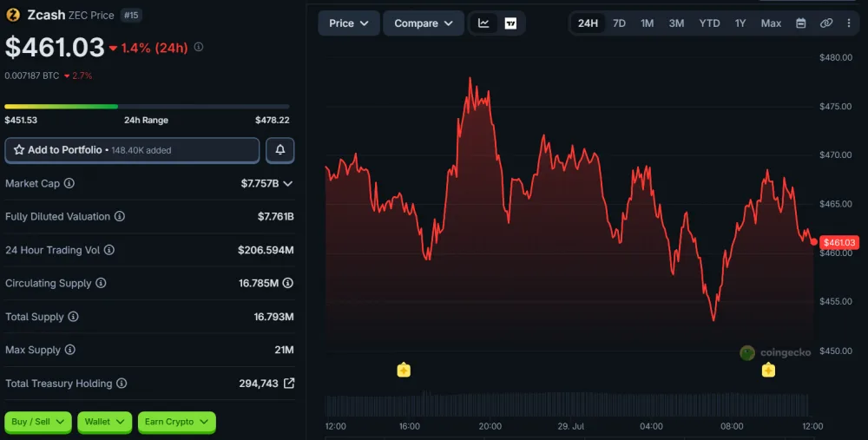Viewport: 868px width, 440px height.
Task: Select the 3M time range tab
Action: click(676, 23)
